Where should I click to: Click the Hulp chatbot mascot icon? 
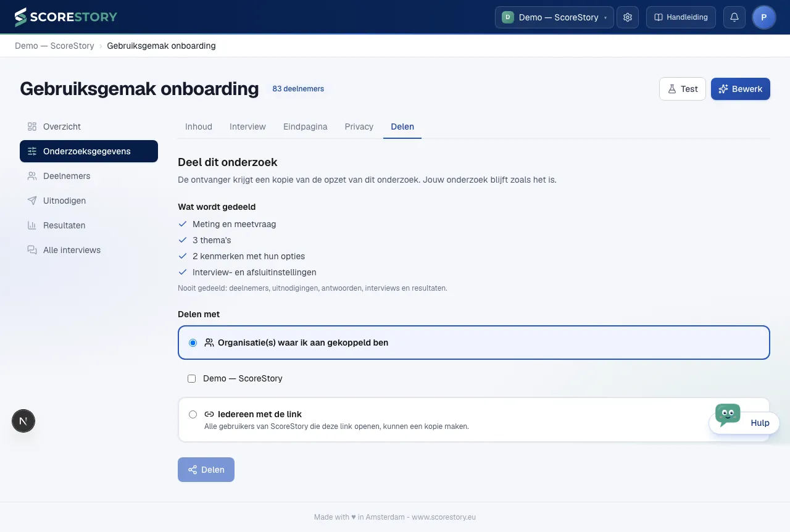coord(728,414)
